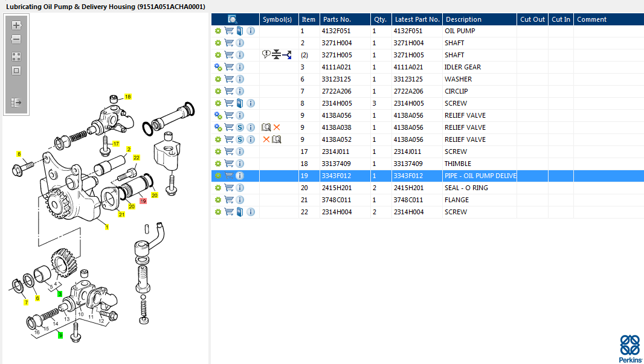The image size is (644, 364).
Task: Click the search icon in table header
Action: (x=233, y=19)
